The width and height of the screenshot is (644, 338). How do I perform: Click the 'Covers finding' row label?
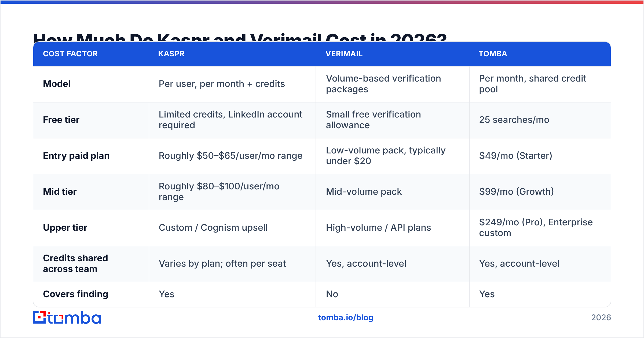tap(75, 294)
